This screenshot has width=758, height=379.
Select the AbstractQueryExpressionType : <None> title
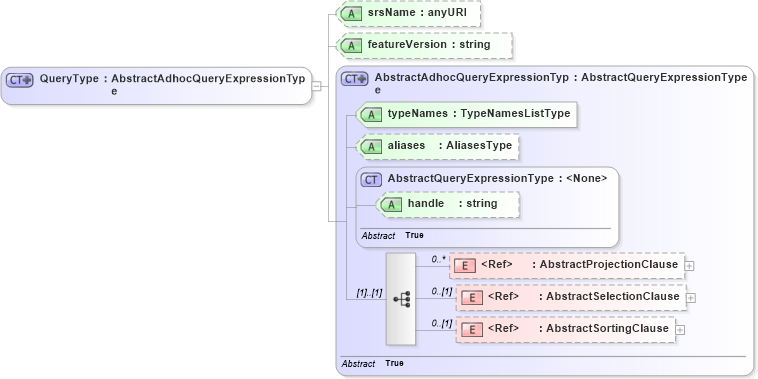point(497,178)
